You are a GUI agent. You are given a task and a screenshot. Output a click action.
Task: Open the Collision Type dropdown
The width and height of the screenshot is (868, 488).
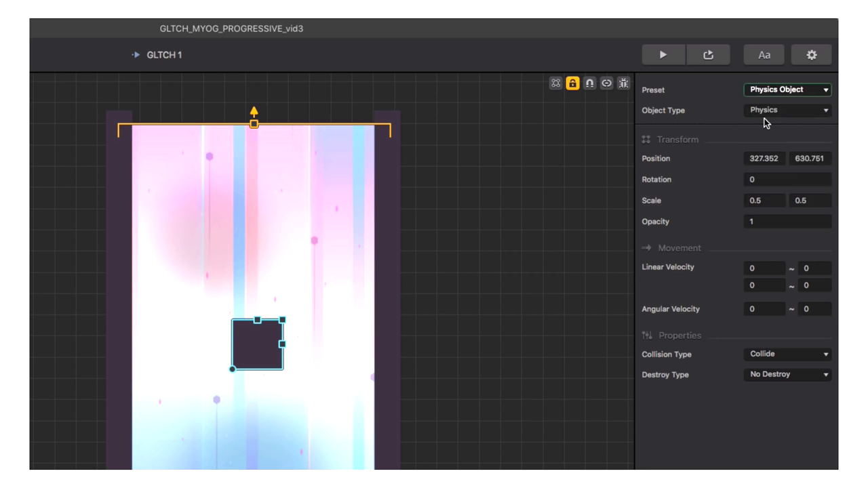pos(787,354)
